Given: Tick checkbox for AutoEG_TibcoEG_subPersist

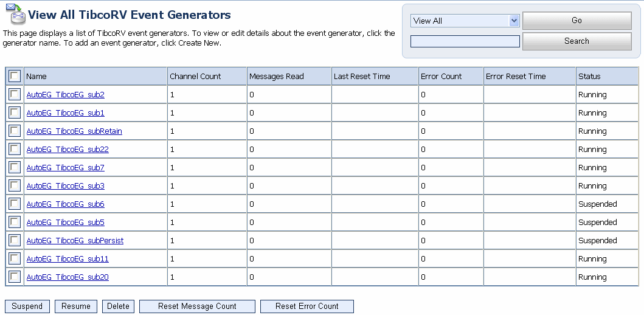Looking at the screenshot, I should tap(15, 240).
